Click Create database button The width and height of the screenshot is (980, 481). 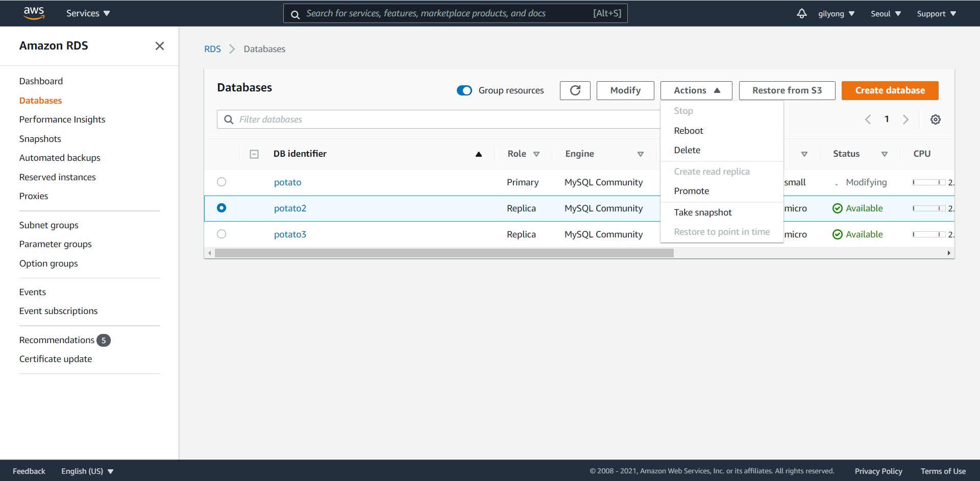tap(890, 90)
